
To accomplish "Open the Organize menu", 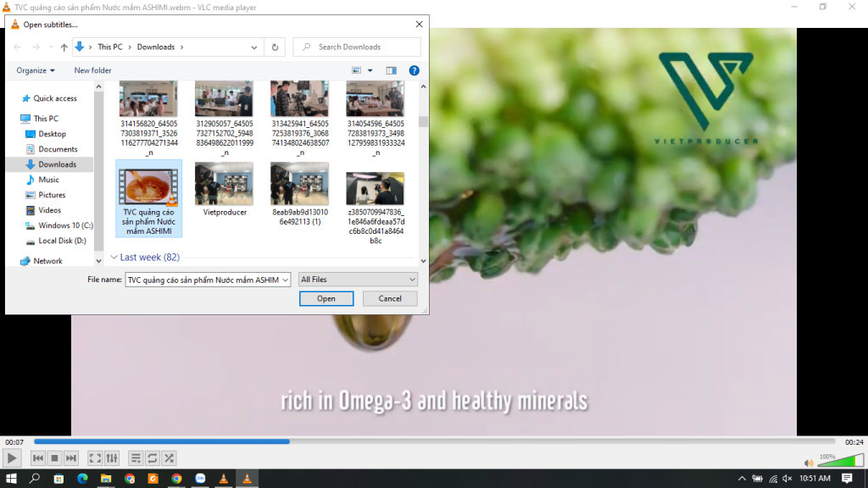I will [34, 70].
